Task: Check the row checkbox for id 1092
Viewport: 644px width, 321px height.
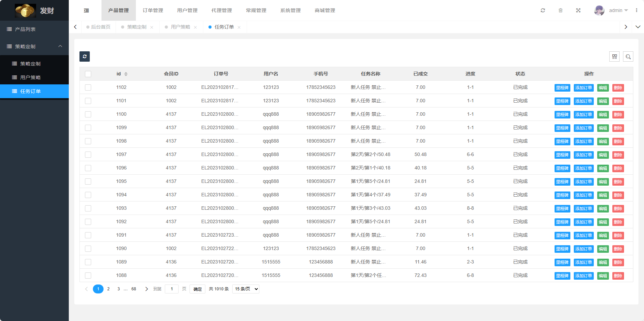Action: point(88,222)
